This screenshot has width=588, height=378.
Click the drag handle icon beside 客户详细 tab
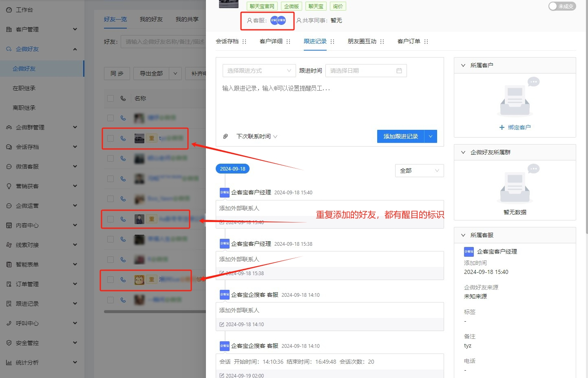coord(288,42)
